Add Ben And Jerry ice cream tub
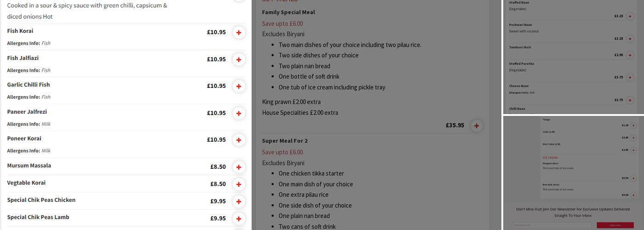Screen dimensions: 644x230 (x=633, y=195)
